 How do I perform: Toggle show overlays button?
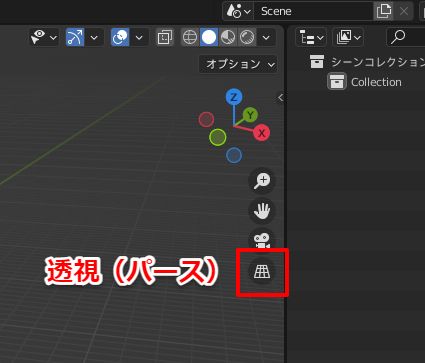(x=120, y=37)
